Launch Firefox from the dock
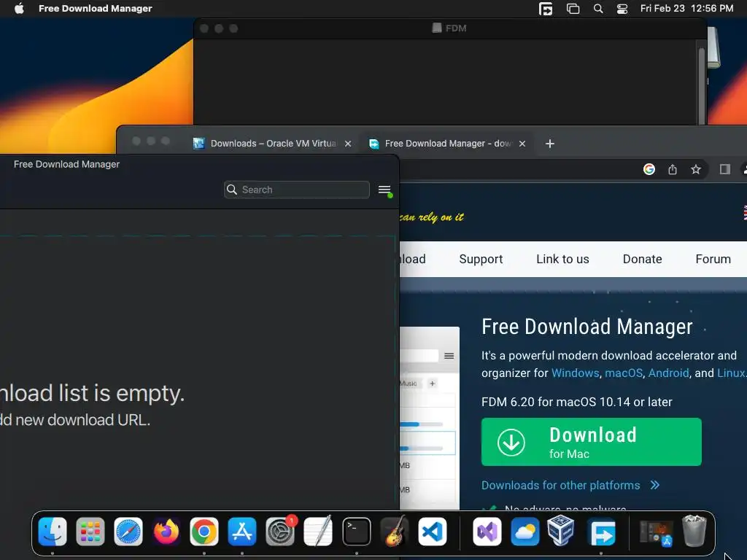Image resolution: width=747 pixels, height=560 pixels. click(166, 532)
